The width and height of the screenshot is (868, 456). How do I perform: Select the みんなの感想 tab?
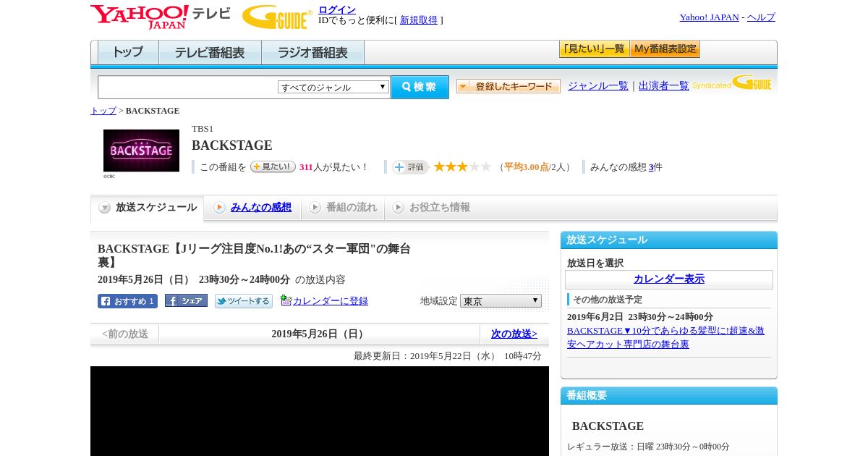click(252, 208)
